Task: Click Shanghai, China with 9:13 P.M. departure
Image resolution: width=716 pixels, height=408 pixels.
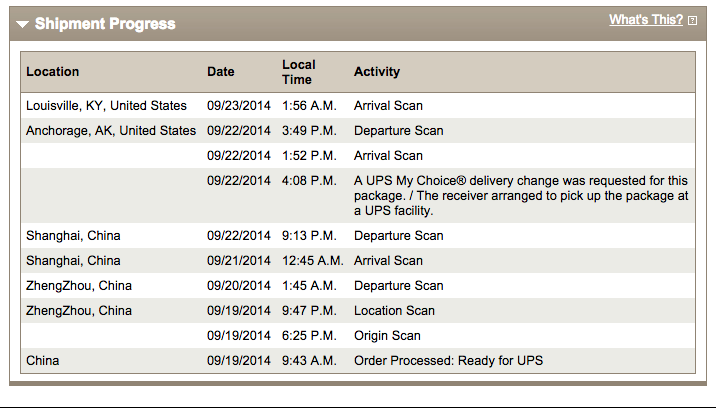Action: click(x=73, y=236)
